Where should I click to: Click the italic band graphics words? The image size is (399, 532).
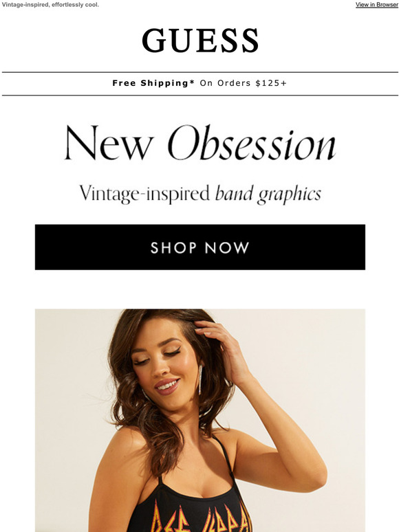[x=268, y=194]
